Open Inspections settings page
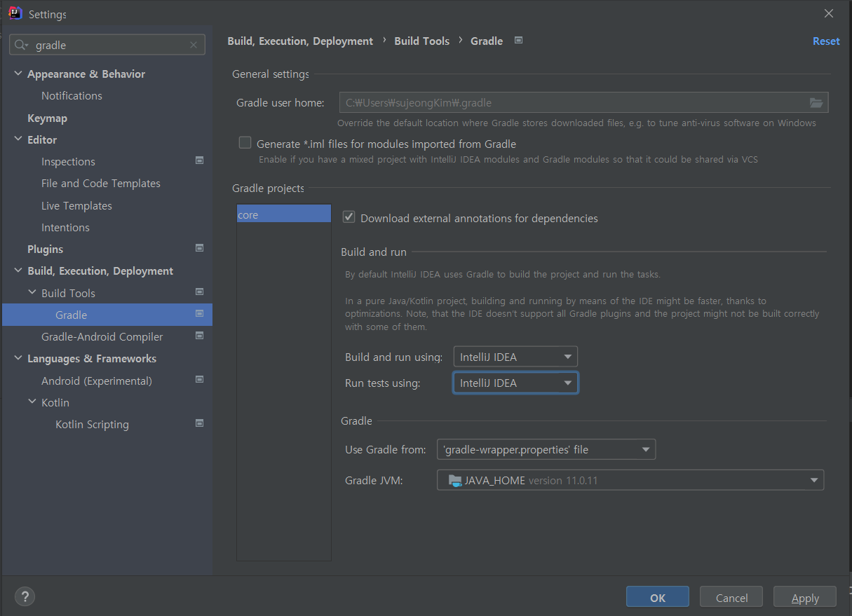 coord(68,162)
